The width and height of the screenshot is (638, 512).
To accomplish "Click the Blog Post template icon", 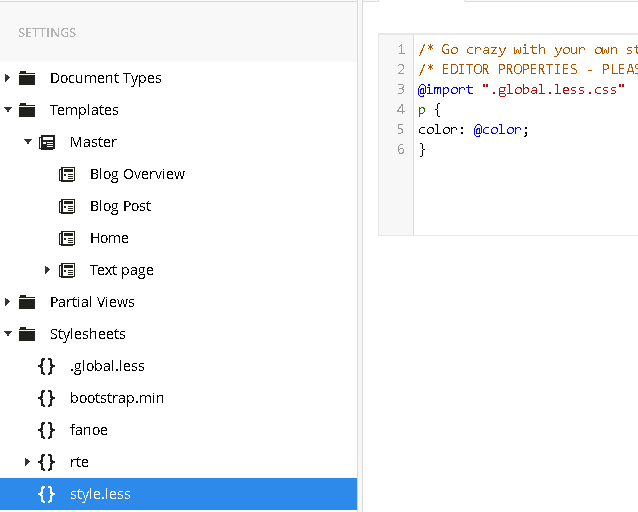I will coord(67,206).
